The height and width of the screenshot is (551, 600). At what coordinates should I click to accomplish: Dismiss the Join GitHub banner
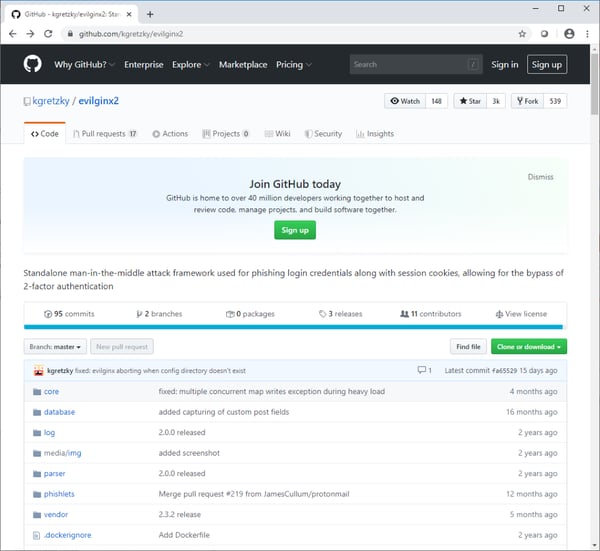(x=540, y=177)
